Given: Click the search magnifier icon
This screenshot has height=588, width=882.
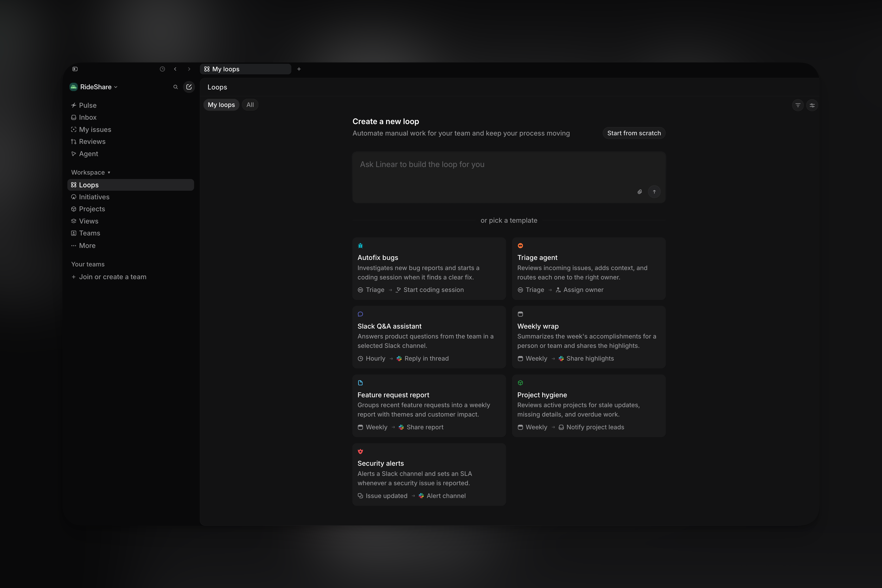Looking at the screenshot, I should coord(176,87).
